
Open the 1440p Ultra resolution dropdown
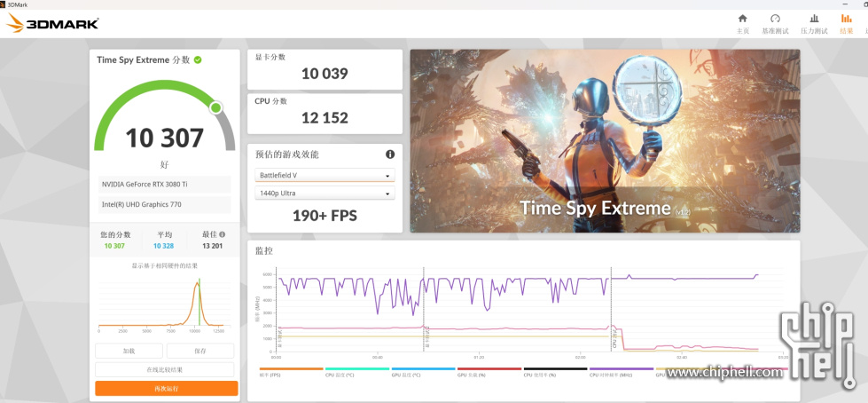pos(325,194)
